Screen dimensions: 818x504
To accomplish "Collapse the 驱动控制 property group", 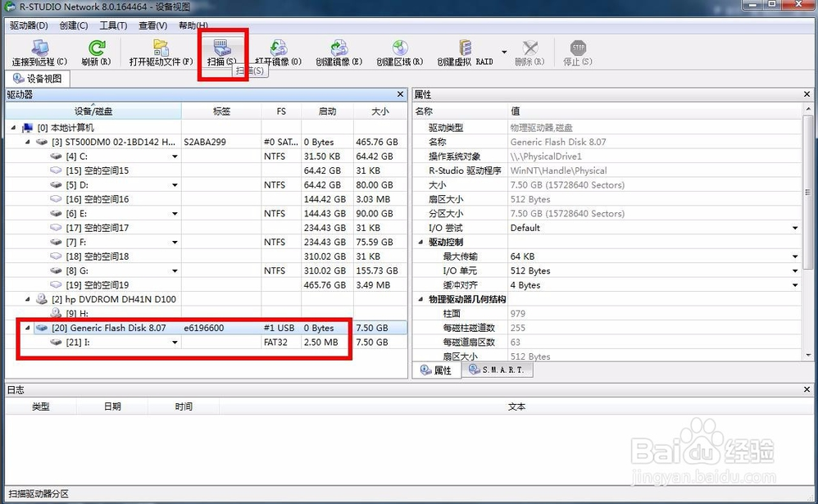I will click(x=420, y=242).
